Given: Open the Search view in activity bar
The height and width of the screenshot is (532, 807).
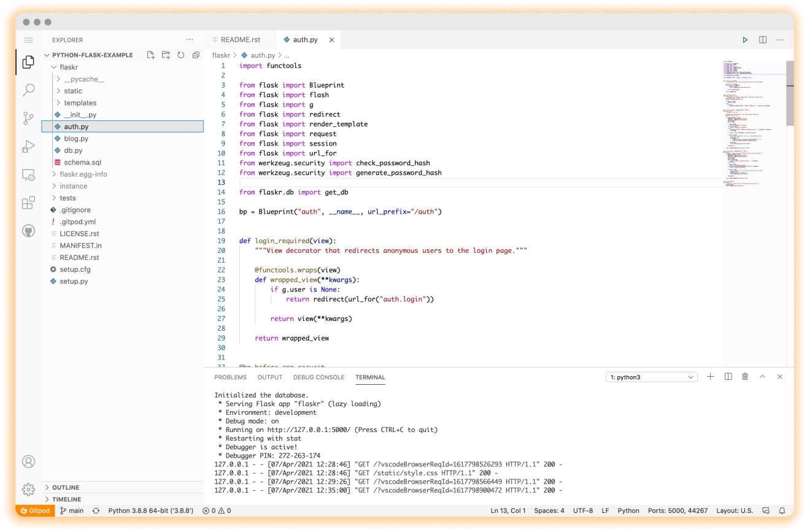Looking at the screenshot, I should click(x=28, y=90).
